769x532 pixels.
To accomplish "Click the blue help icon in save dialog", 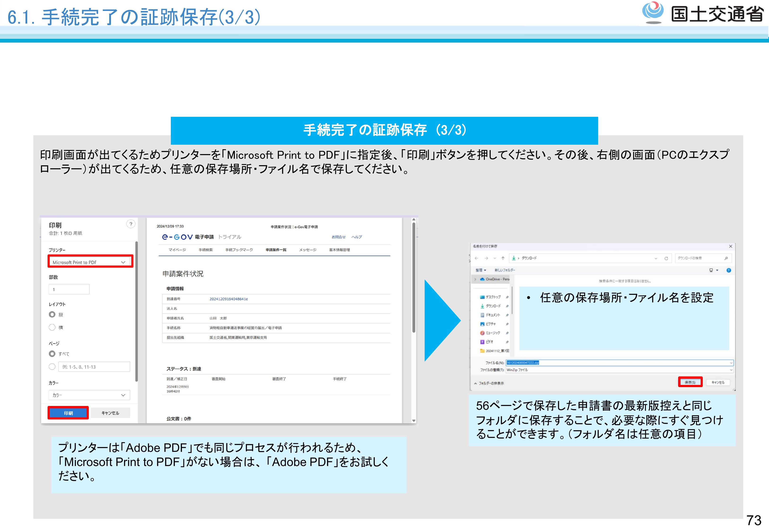I will tap(729, 270).
